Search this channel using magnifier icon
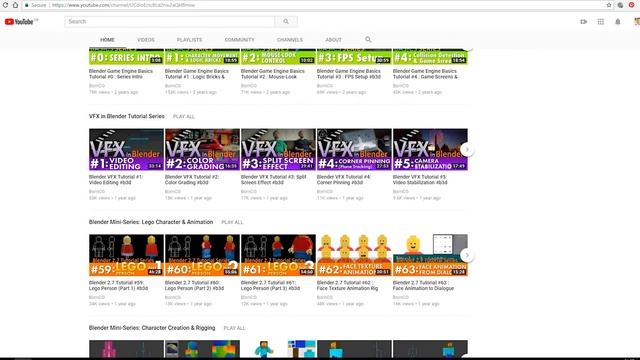The width and height of the screenshot is (640, 360). (x=368, y=40)
